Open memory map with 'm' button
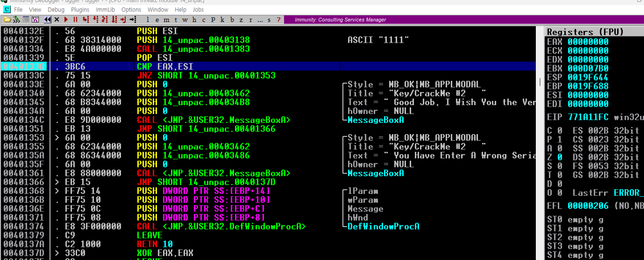The height and width of the screenshot is (260, 644). tap(166, 20)
